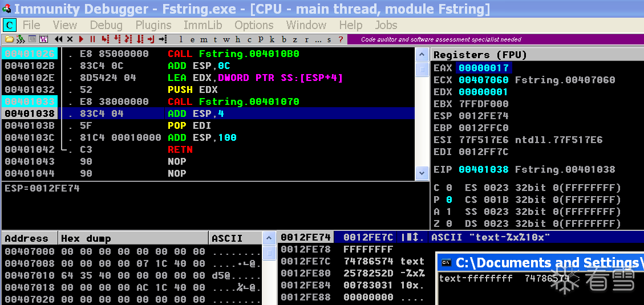Image resolution: width=644 pixels, height=305 pixels.
Task: Click disassembly pane scroll down arrow
Action: [422, 174]
